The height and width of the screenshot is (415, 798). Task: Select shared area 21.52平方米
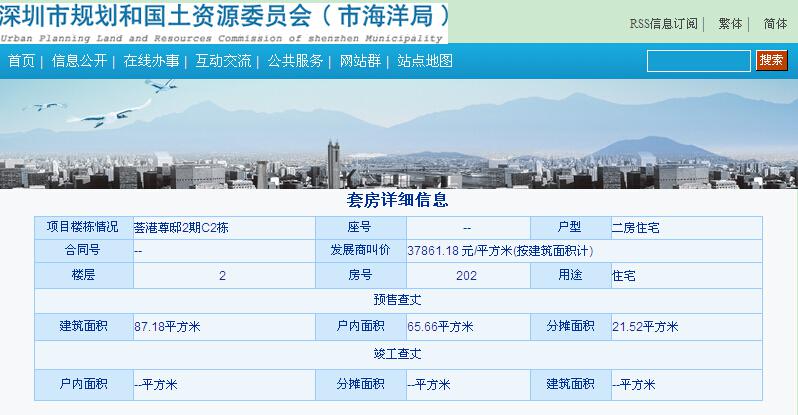(x=645, y=327)
